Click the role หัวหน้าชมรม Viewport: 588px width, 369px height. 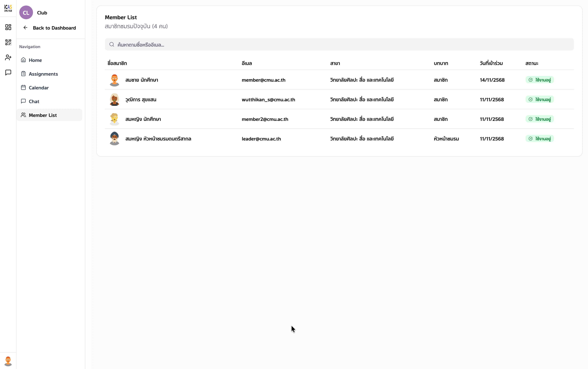click(x=446, y=139)
